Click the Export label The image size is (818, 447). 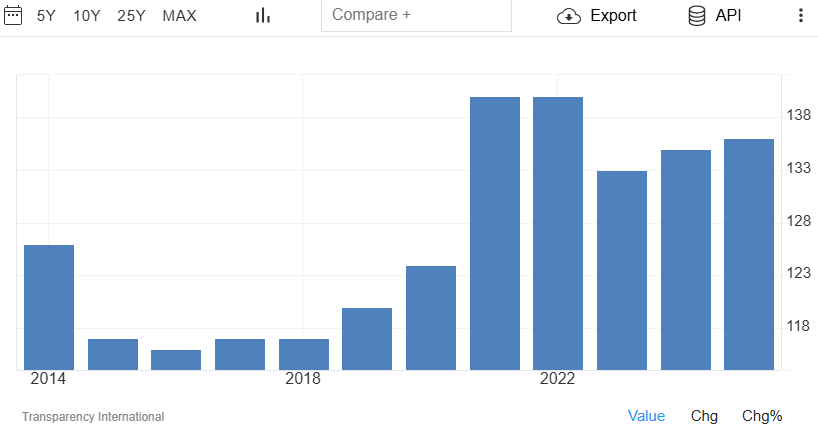point(613,16)
